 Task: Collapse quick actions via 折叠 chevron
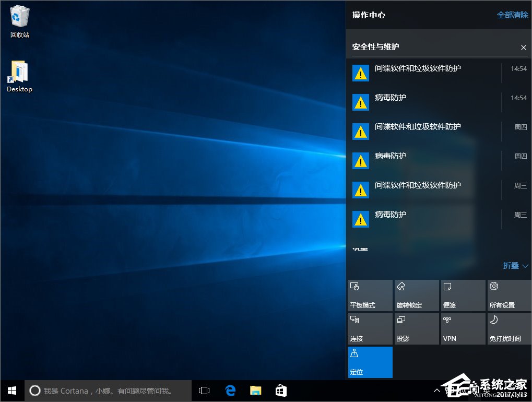(x=514, y=266)
